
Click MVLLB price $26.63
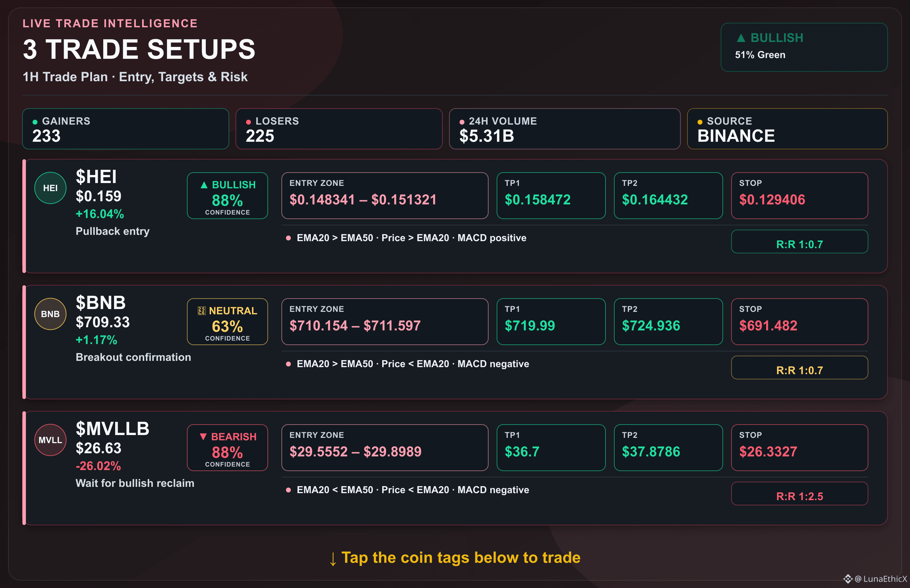click(98, 448)
